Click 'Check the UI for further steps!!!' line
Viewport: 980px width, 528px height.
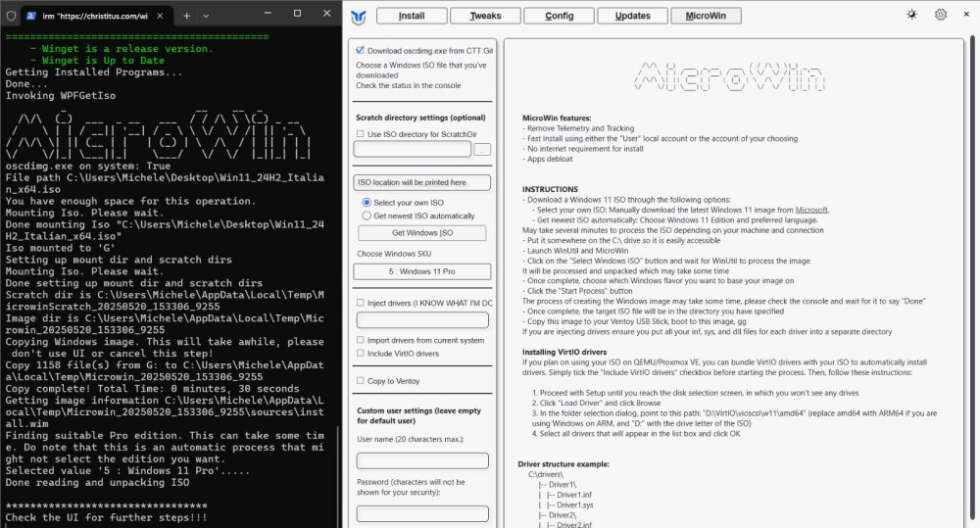pos(106,517)
